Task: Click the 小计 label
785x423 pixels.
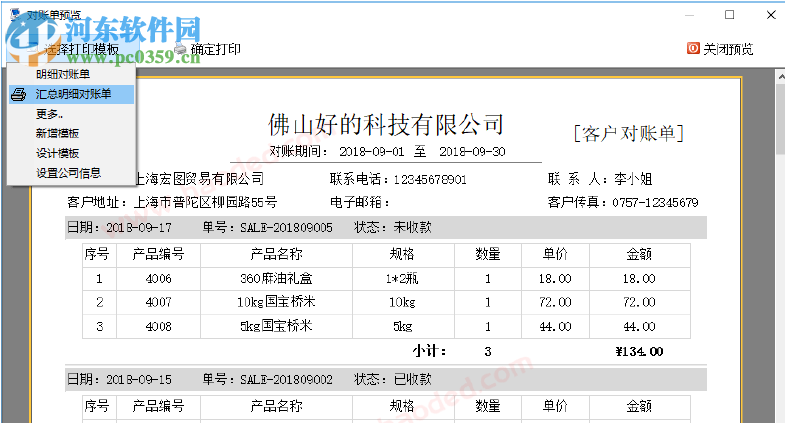Action: coord(429,351)
